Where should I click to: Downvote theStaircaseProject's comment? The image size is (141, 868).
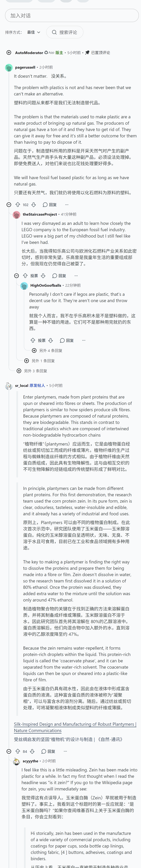(43, 276)
